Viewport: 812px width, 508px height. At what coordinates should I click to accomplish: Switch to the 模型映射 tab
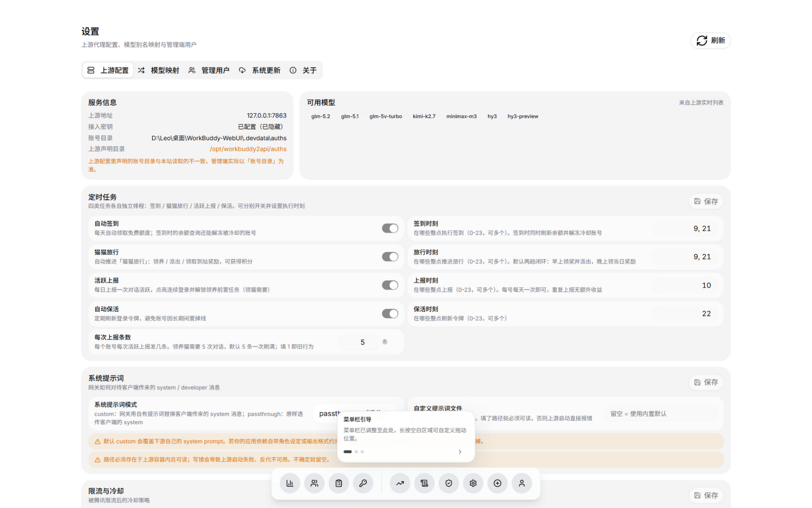[159, 70]
